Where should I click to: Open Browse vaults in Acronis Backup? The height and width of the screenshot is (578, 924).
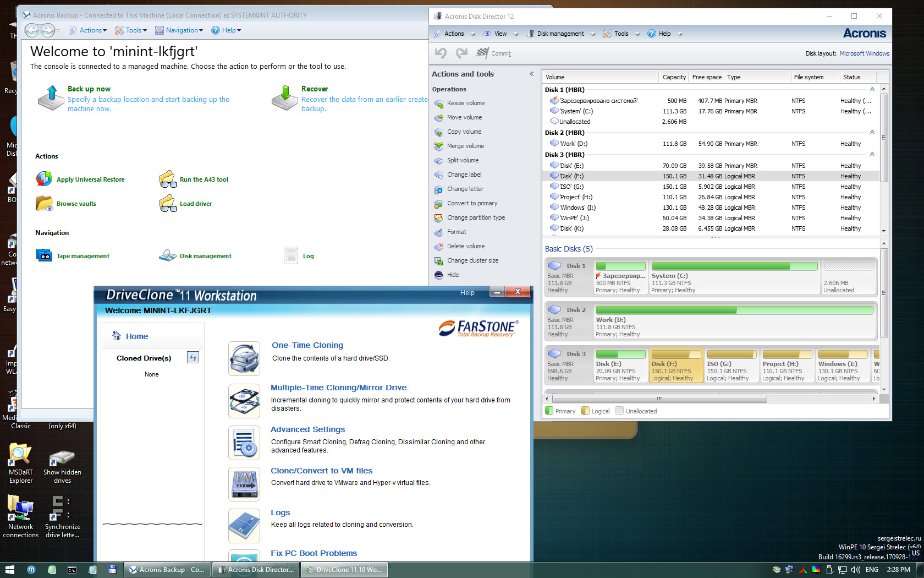(x=44, y=203)
